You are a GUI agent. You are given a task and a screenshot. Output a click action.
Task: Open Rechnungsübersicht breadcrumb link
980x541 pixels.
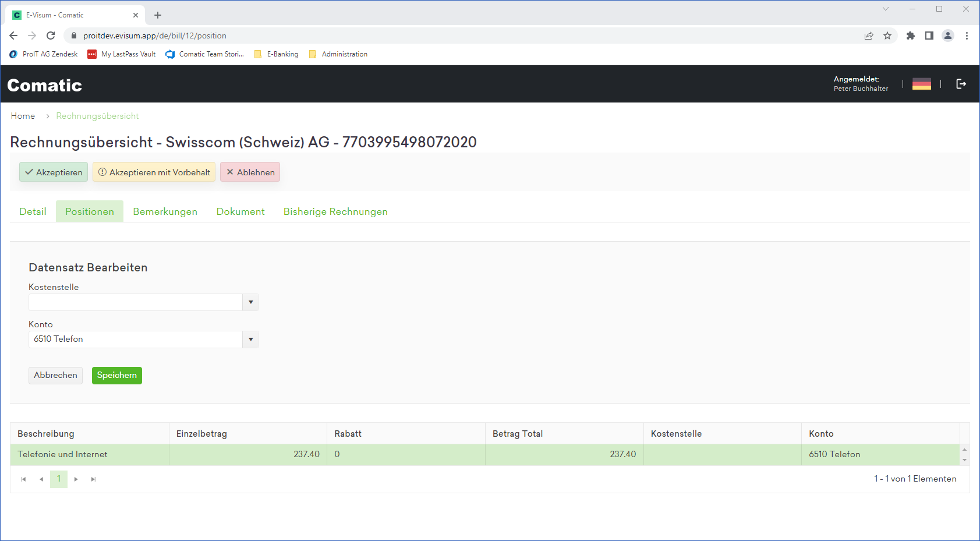[x=97, y=116]
